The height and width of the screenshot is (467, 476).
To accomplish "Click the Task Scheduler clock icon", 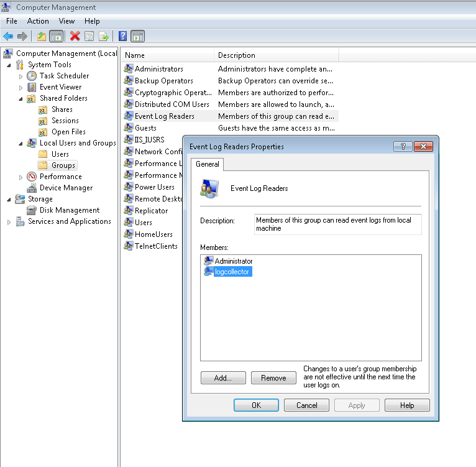I will click(32, 76).
